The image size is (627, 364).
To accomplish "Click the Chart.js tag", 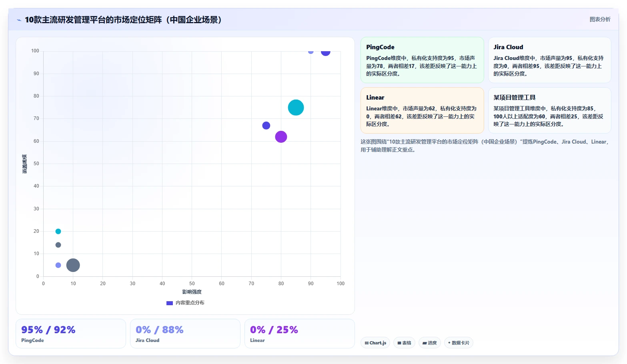I will (375, 343).
